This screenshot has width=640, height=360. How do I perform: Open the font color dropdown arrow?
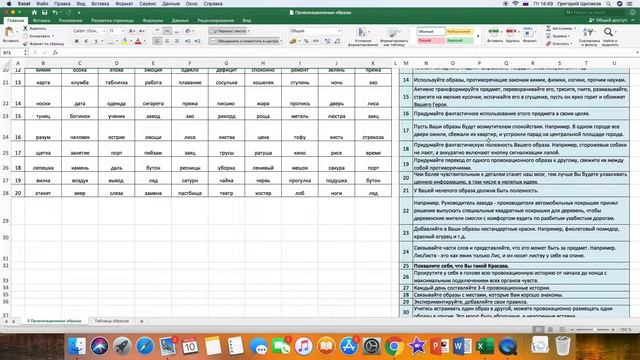[144, 41]
